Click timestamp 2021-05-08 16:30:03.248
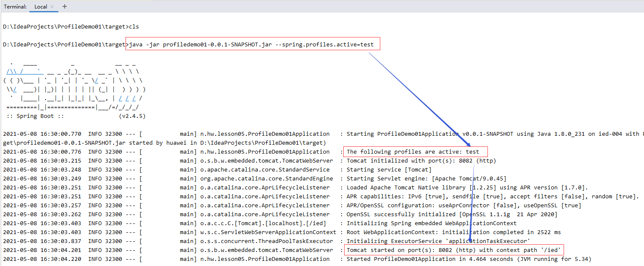 [x=42, y=169]
